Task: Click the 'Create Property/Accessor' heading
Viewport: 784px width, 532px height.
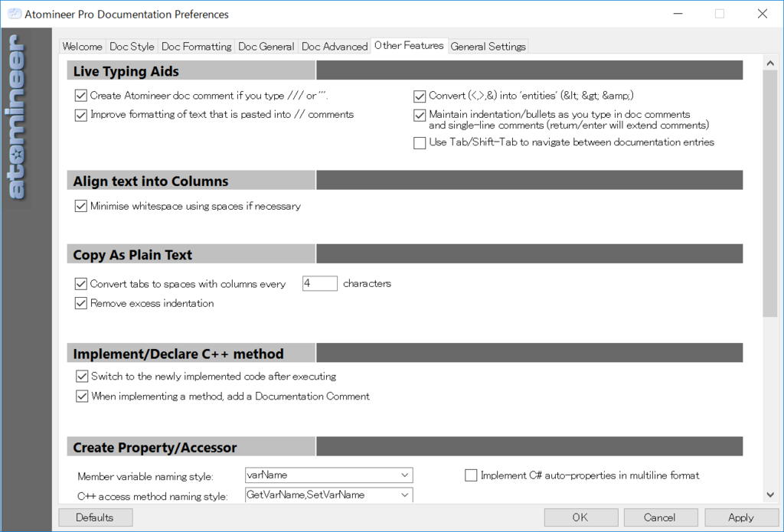Action: (155, 448)
